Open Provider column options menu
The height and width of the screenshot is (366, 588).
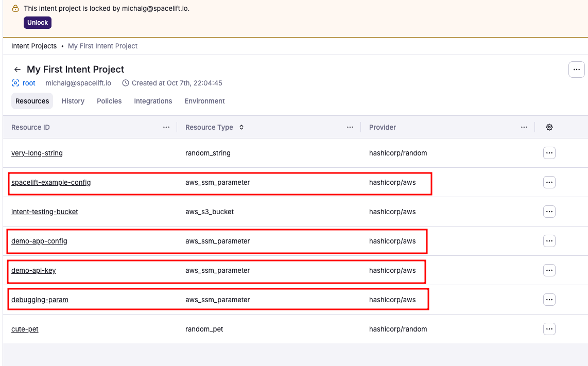point(524,127)
